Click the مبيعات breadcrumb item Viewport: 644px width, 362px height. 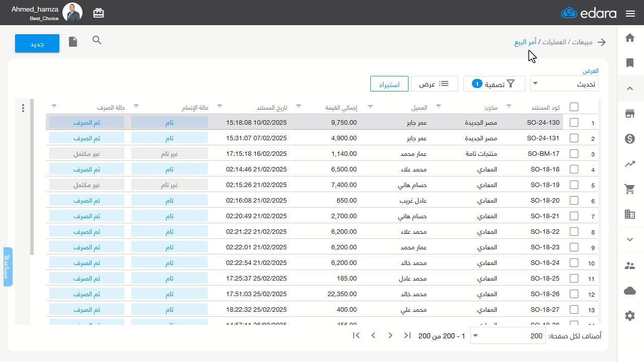pos(582,42)
